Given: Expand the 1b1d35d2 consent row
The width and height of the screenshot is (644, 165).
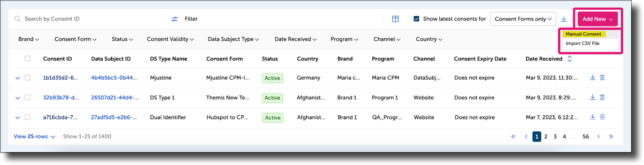Looking at the screenshot, I should point(17,78).
